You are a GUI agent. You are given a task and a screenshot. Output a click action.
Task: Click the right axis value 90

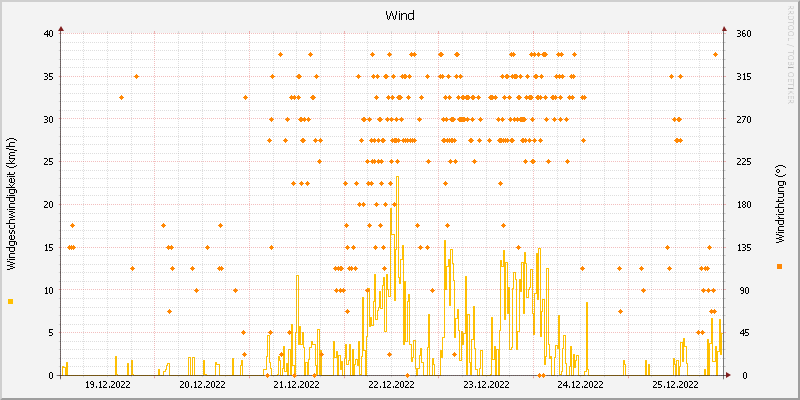(742, 290)
